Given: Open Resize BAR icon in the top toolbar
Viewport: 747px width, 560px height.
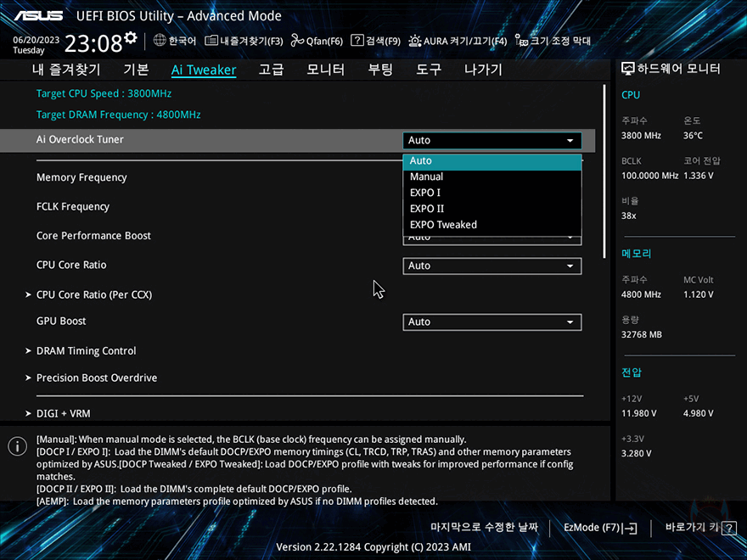Looking at the screenshot, I should coord(522,41).
